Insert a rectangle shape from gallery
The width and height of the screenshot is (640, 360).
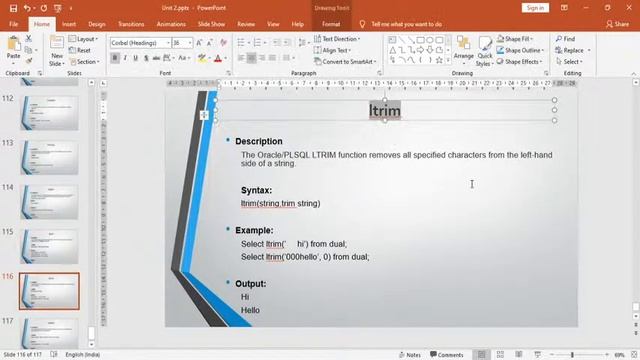click(x=420, y=40)
